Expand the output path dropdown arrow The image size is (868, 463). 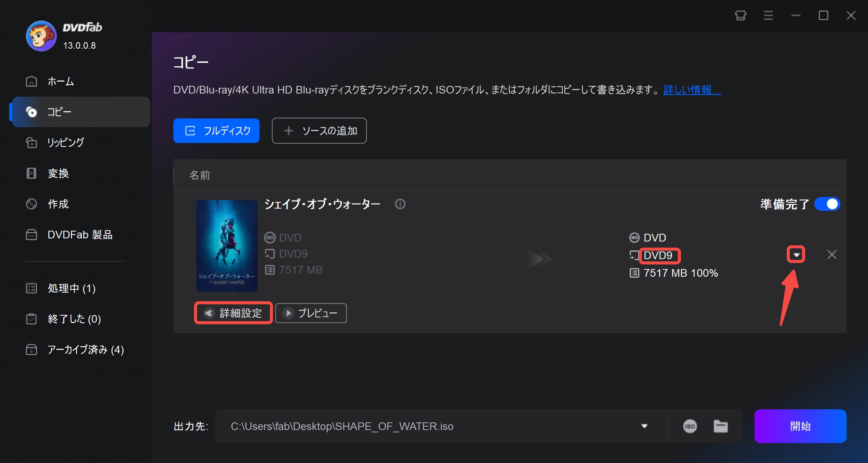click(x=644, y=426)
